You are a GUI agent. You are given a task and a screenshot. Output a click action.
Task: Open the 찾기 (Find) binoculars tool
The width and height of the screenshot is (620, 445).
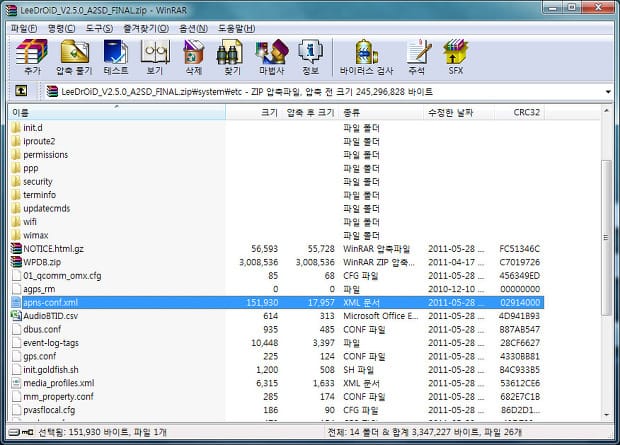click(x=232, y=57)
